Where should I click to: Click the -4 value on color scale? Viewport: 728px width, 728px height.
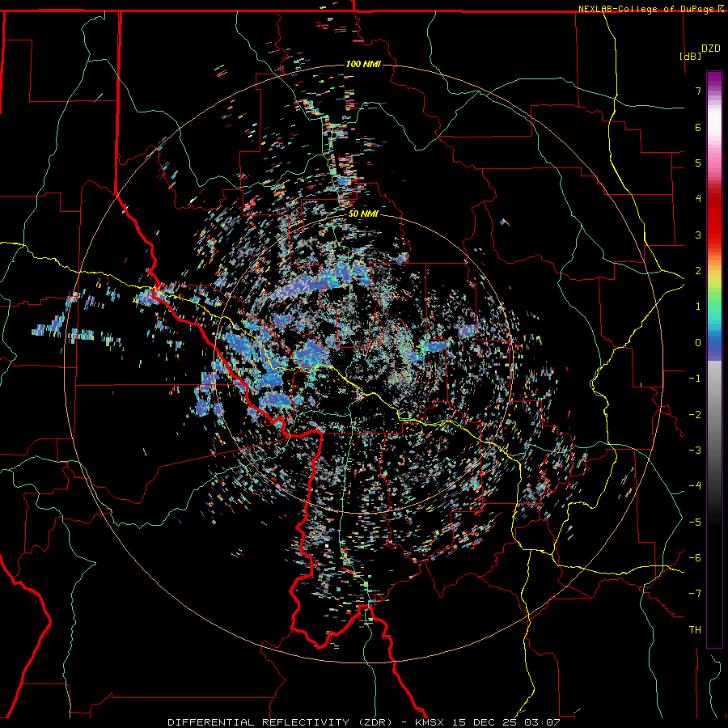click(695, 486)
